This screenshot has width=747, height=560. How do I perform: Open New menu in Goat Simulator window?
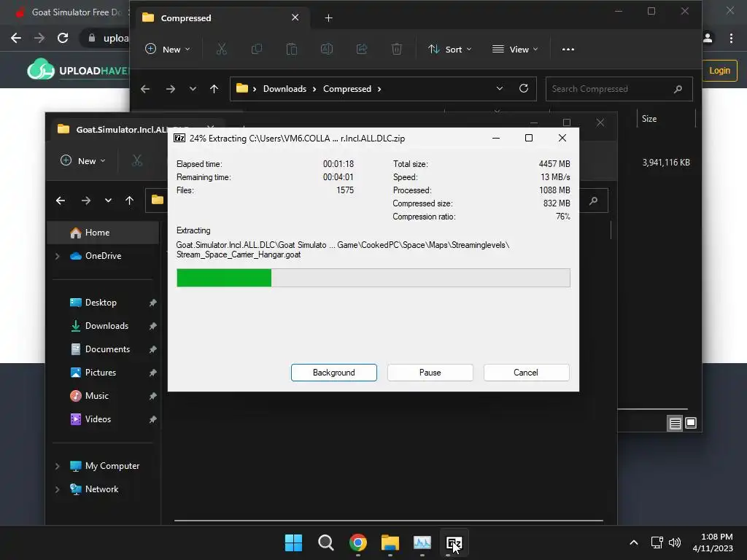click(83, 161)
